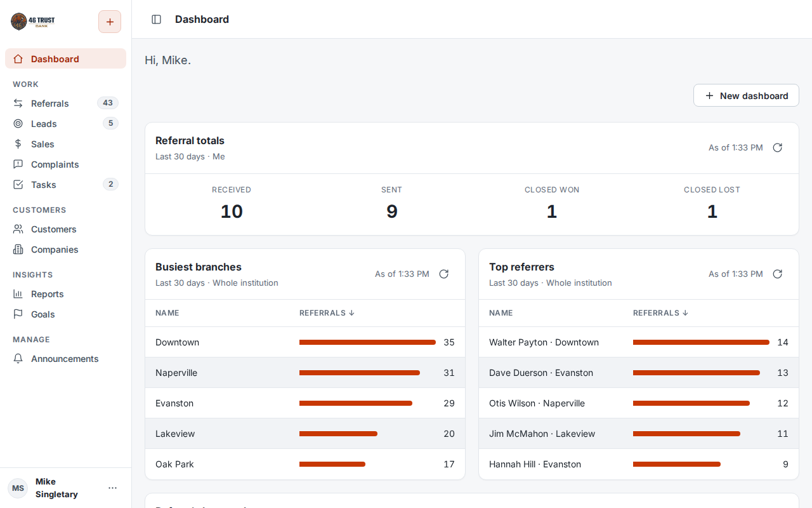Click the Complaints speech icon in sidebar
Viewport: 812px width, 508px height.
pyautogui.click(x=18, y=164)
